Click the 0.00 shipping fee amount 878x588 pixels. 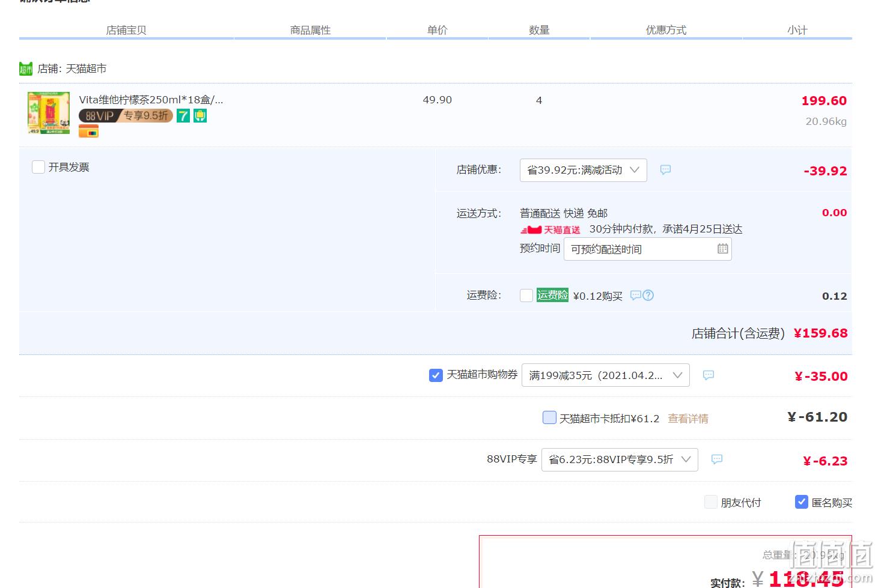click(835, 213)
